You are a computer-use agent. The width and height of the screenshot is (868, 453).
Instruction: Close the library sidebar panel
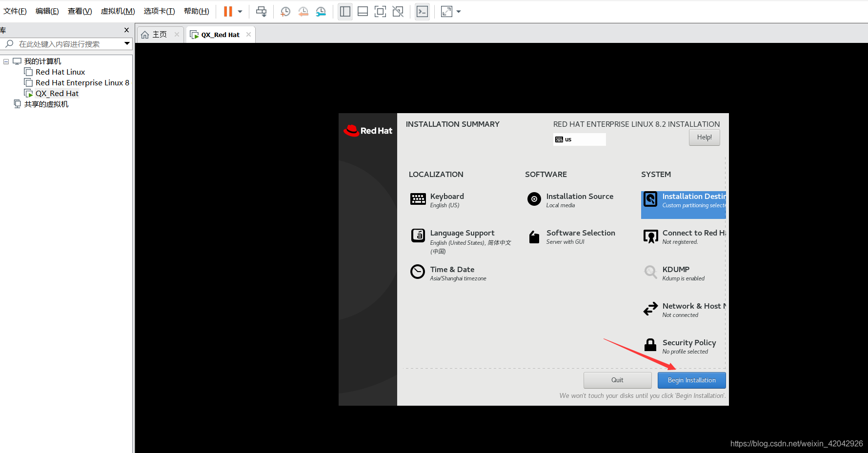(x=127, y=30)
